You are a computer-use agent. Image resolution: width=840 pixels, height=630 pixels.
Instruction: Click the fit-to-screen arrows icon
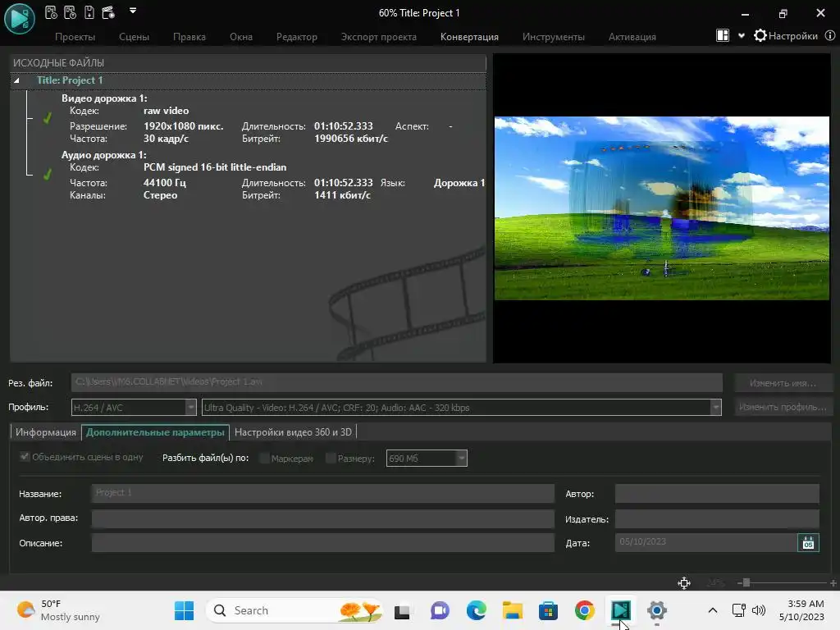pyautogui.click(x=684, y=583)
